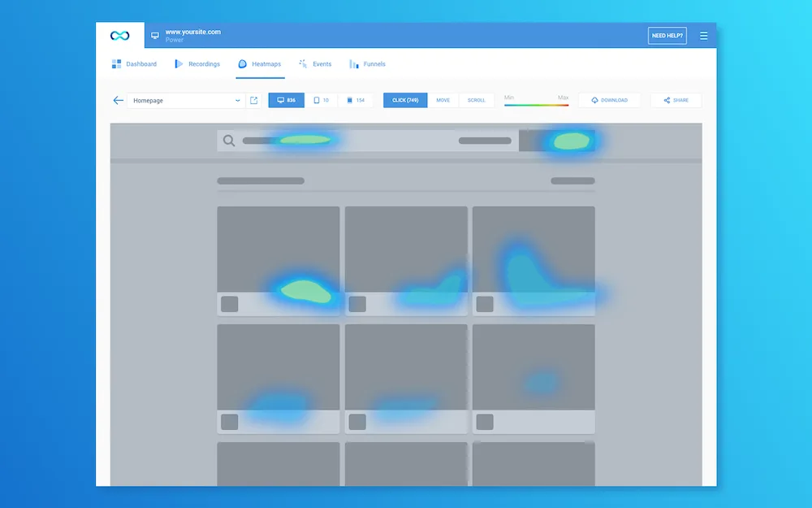
Task: Open the Dashboard tab
Action: tap(134, 63)
